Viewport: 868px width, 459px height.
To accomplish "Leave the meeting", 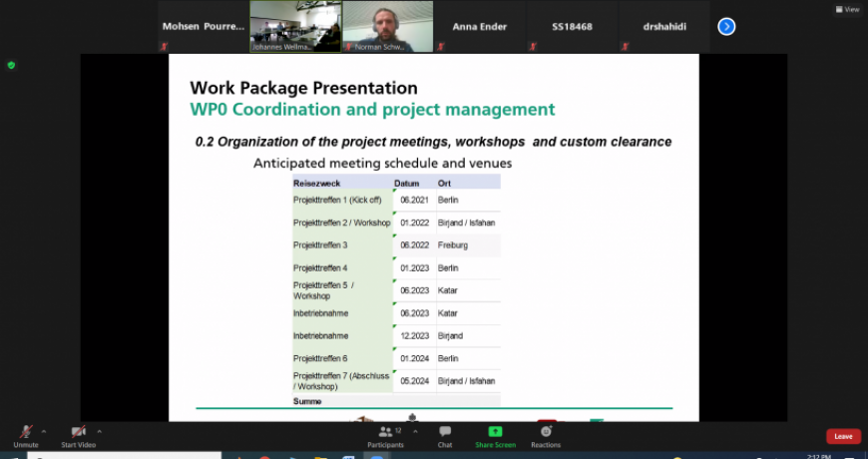I will coord(843,436).
